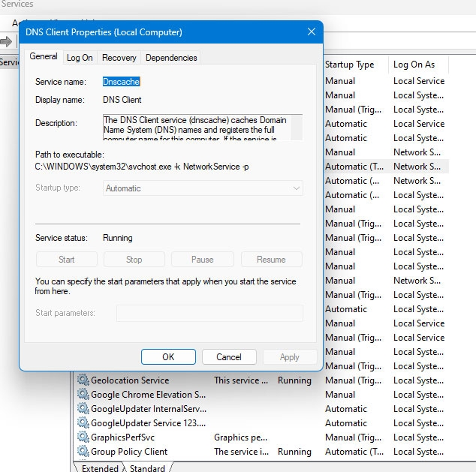The width and height of the screenshot is (476, 472).
Task: Select the Group Policy Client gear icon
Action: pos(83,451)
